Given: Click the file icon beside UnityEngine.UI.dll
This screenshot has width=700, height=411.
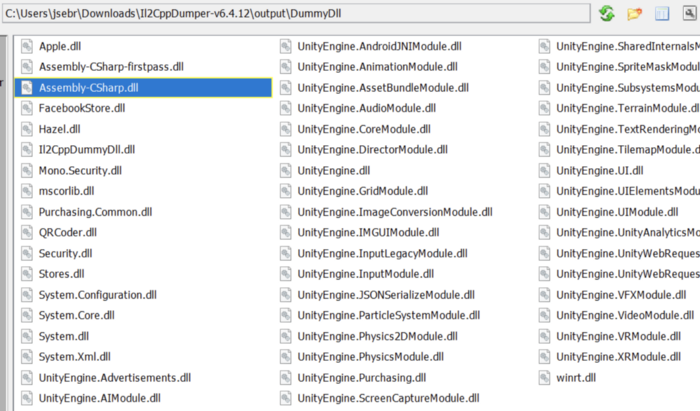Looking at the screenshot, I should (x=544, y=170).
